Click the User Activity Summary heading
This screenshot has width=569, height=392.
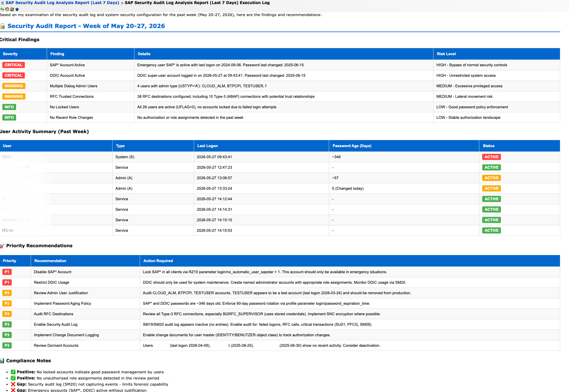pos(44,132)
